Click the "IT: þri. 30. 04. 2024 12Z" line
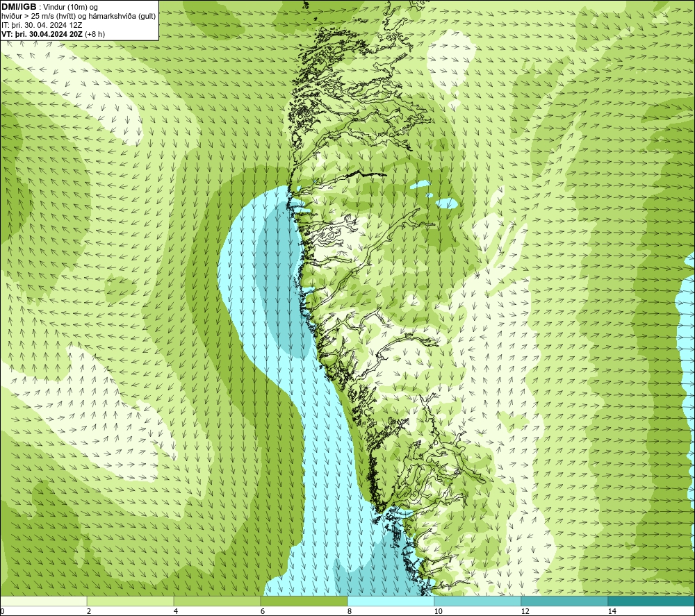Screen dimensions: 695x616 [x=42, y=25]
